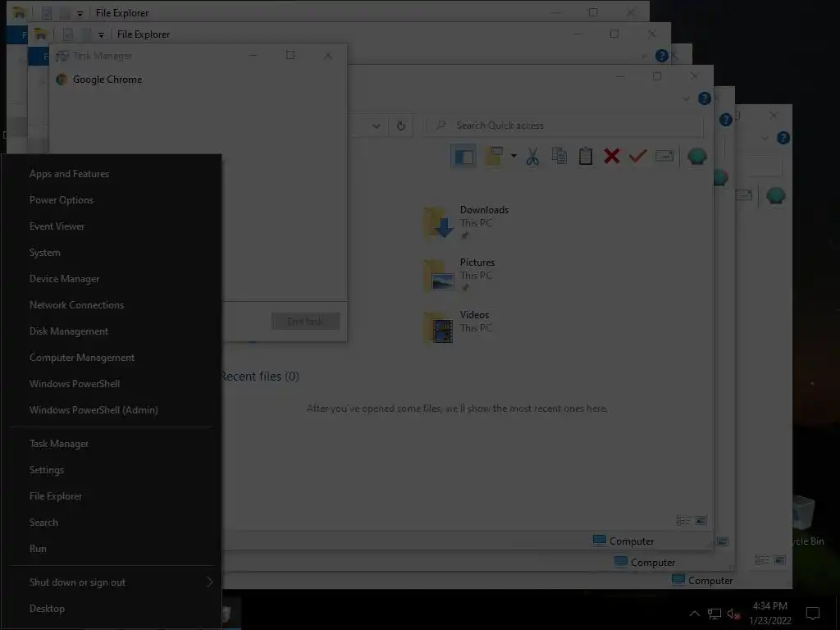The height and width of the screenshot is (630, 840).
Task: Collapse ribbon chevron in front Explorer window
Action: click(687, 98)
